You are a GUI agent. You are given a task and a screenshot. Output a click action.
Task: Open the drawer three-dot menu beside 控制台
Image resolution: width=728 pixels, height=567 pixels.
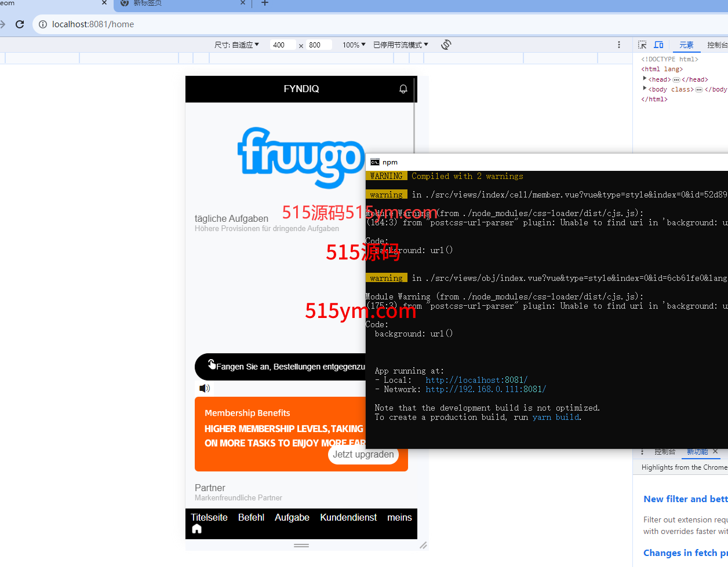(642, 452)
